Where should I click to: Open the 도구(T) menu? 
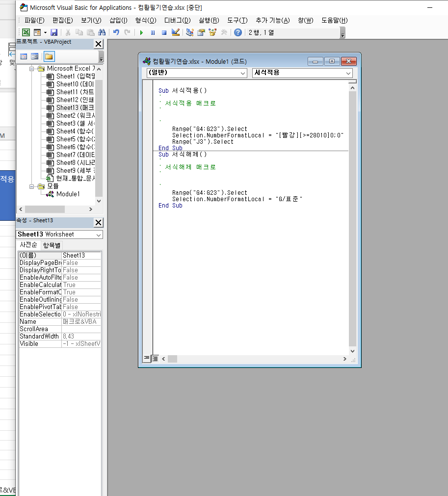click(x=237, y=21)
